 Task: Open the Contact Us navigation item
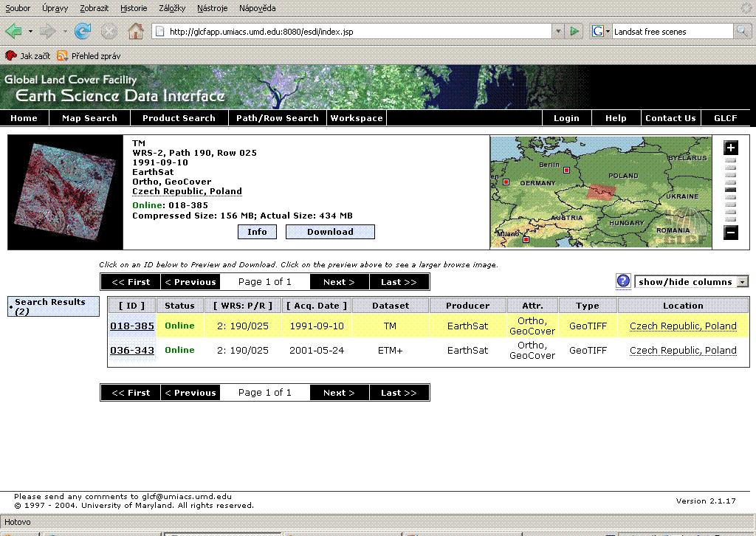coord(670,118)
